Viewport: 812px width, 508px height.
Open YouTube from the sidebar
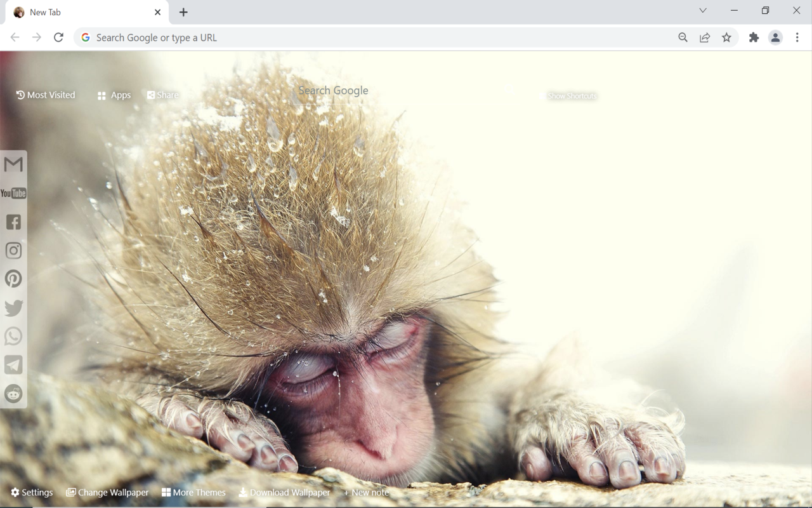13,193
